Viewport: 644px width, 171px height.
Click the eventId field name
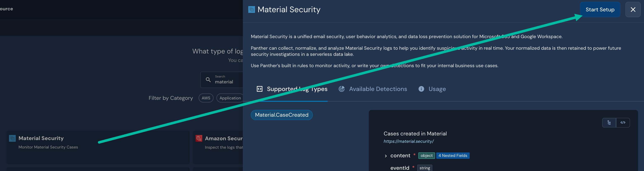400,168
